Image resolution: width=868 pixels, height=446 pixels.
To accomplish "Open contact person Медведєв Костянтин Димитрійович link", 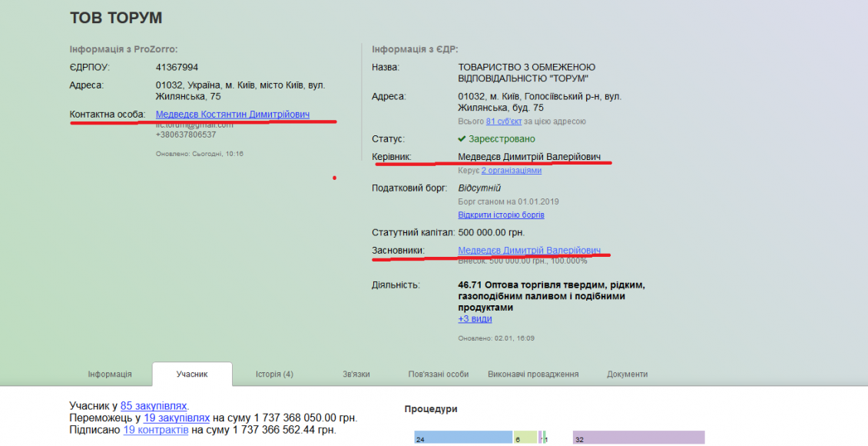I will (x=233, y=114).
